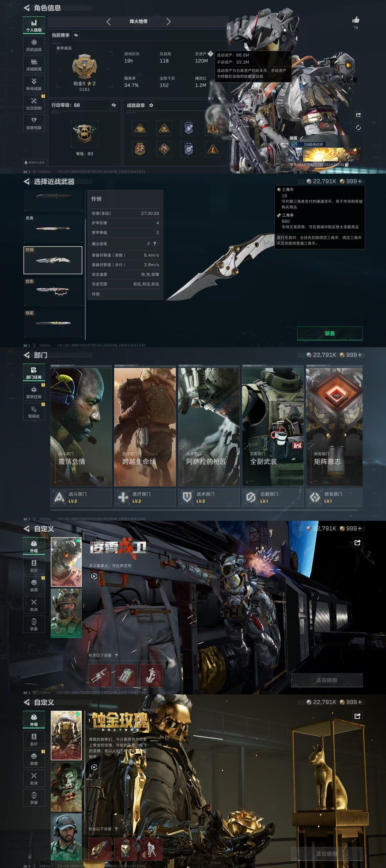
Task: Click the question mark beside 总资产
Action: [x=210, y=54]
